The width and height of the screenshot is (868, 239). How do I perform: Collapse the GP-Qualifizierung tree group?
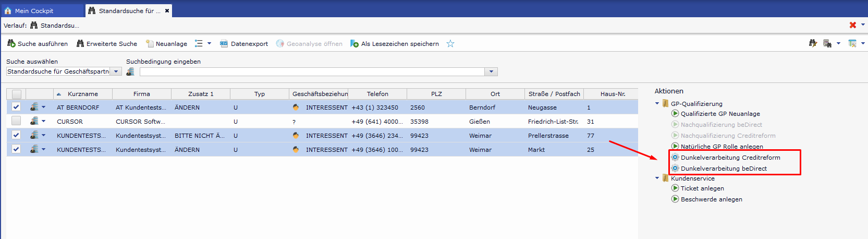click(657, 103)
